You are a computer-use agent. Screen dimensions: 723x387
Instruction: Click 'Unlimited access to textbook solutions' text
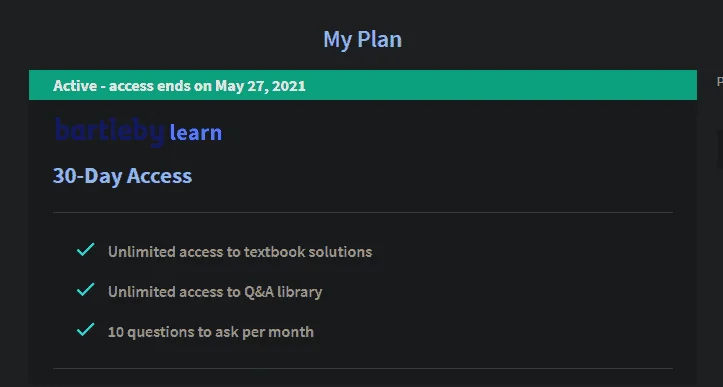[x=240, y=252]
